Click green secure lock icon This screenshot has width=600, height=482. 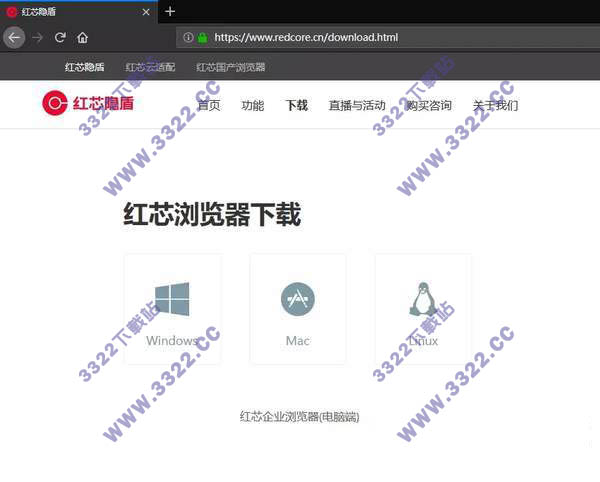pos(202,37)
